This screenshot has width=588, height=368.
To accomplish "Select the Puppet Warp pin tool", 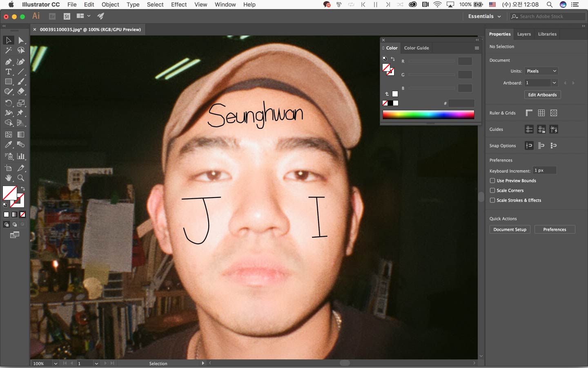I will tap(21, 113).
